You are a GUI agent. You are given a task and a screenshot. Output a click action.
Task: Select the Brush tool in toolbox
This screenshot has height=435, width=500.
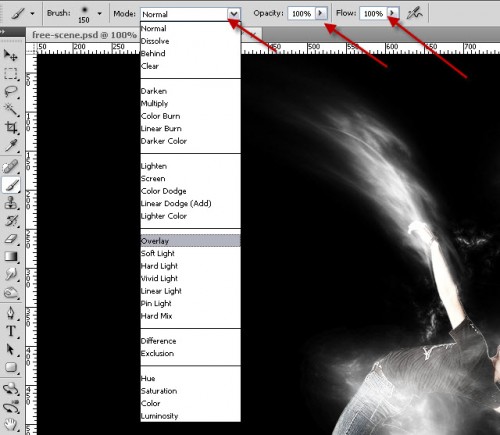pos(11,185)
